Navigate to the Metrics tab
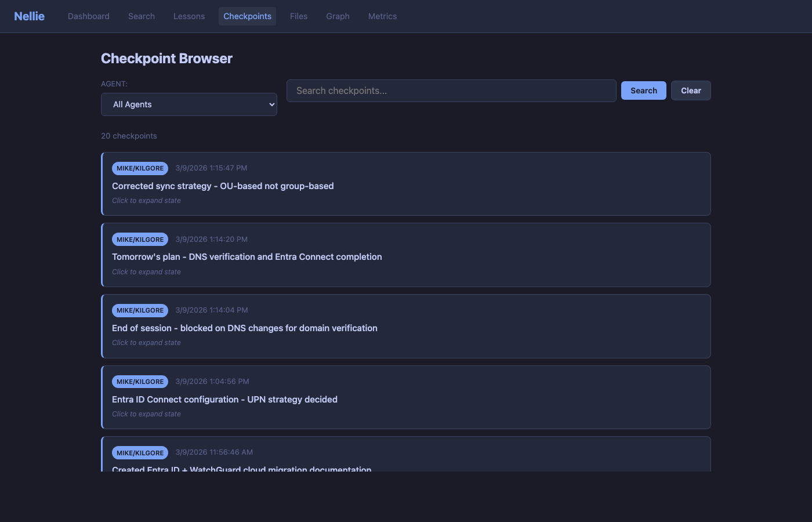Image resolution: width=812 pixels, height=522 pixels. (382, 16)
